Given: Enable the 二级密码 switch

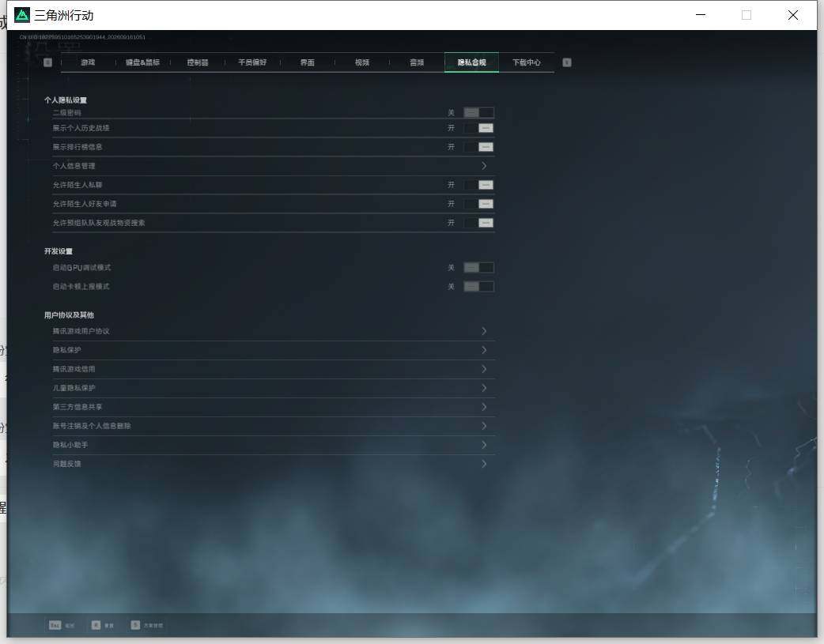Looking at the screenshot, I should (x=478, y=112).
